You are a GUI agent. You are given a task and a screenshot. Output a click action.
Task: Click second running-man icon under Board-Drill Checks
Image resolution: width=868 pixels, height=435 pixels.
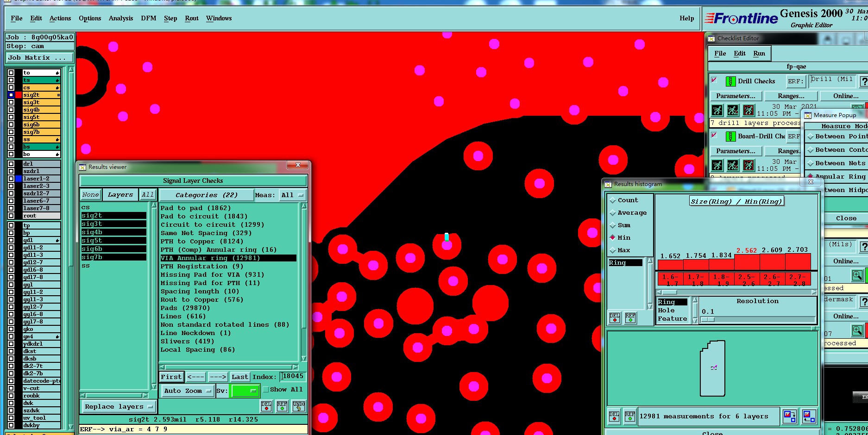pos(733,165)
